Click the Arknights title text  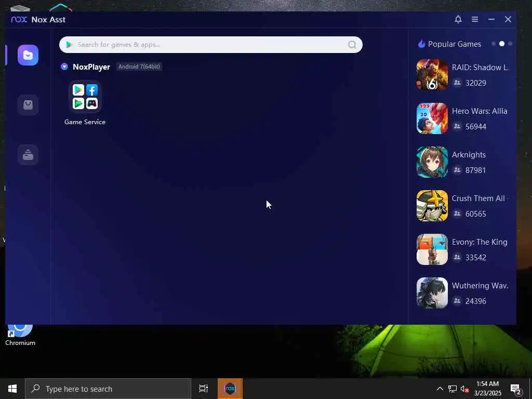tap(469, 155)
